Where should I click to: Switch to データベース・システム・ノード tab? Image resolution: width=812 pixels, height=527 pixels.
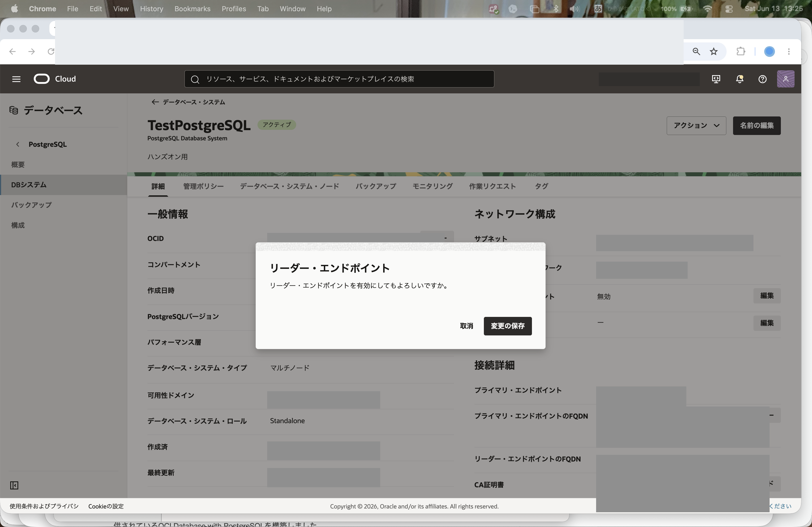[289, 186]
